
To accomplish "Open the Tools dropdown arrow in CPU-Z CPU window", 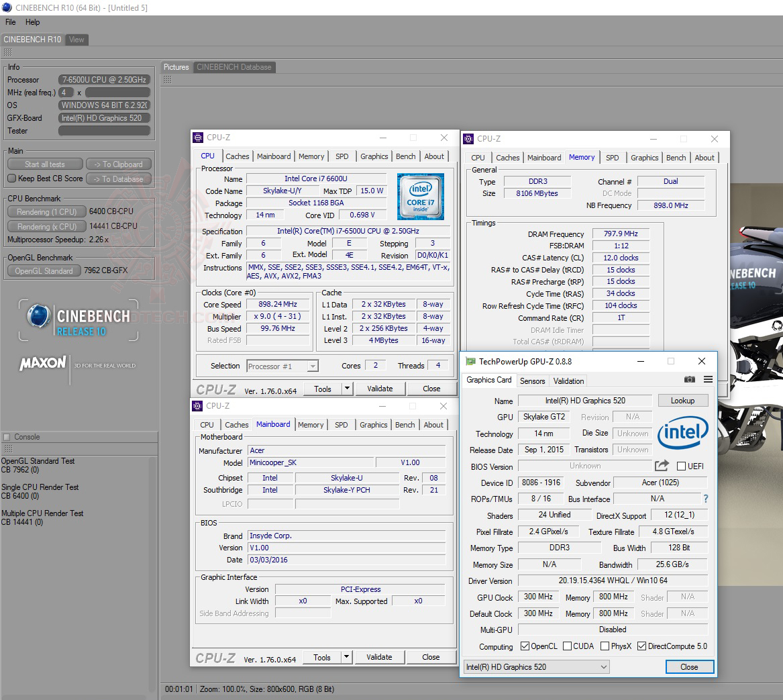I will point(347,388).
